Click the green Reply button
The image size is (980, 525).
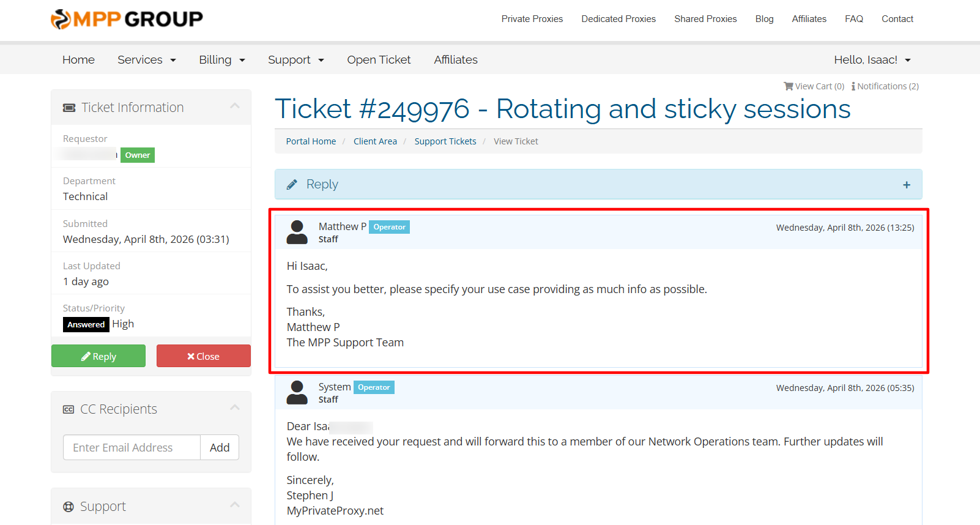98,356
